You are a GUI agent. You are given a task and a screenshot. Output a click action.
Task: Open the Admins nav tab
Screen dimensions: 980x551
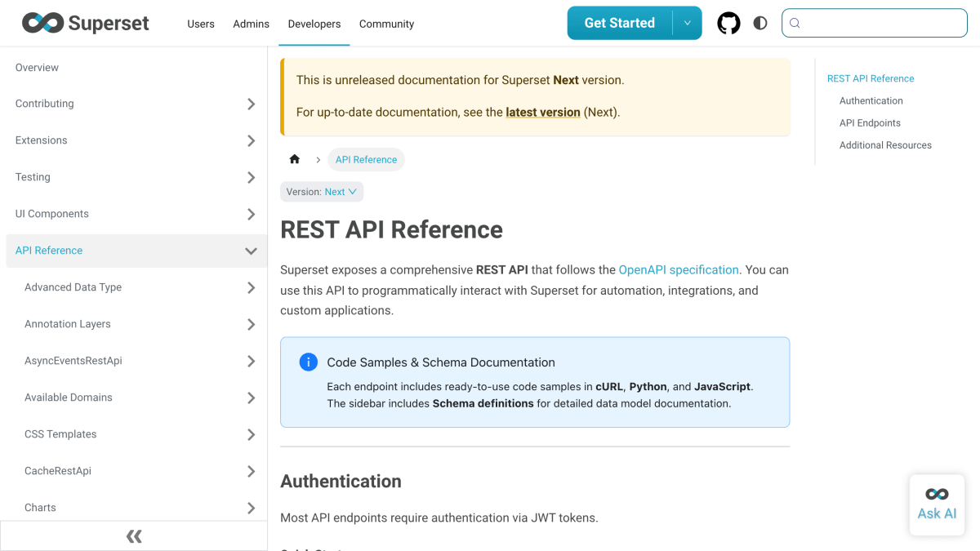[x=252, y=24]
